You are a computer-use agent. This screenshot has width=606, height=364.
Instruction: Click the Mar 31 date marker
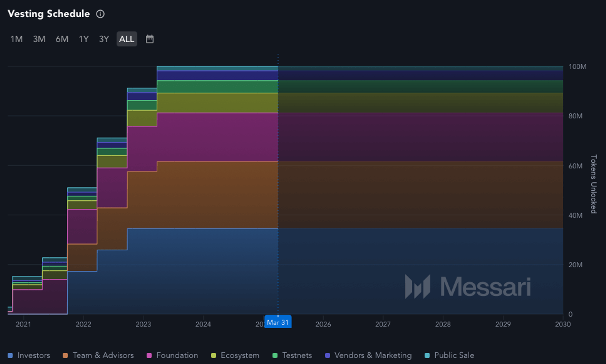(278, 322)
